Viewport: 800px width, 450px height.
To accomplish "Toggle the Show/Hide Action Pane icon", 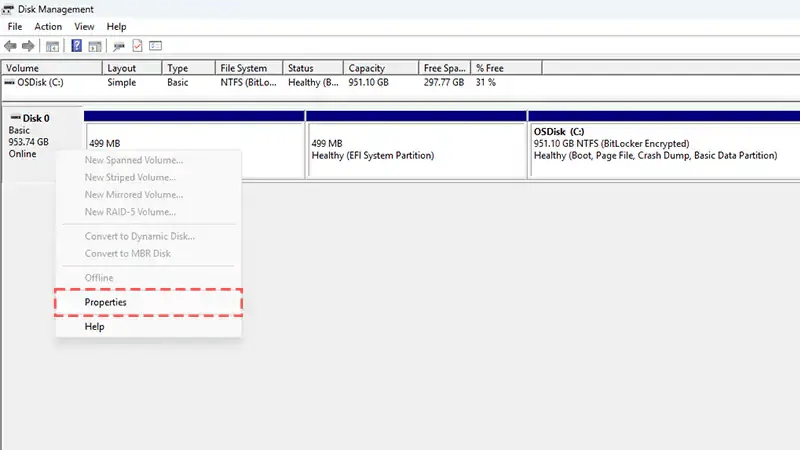I will click(x=94, y=46).
